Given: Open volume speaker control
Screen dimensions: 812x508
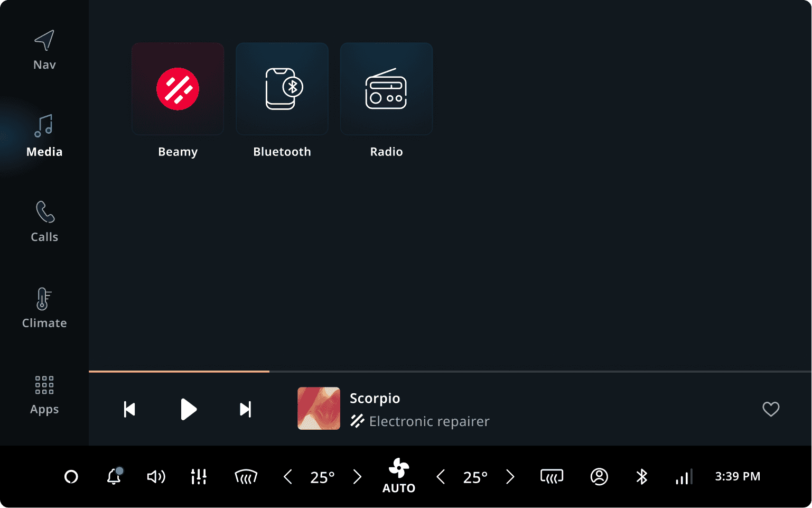Looking at the screenshot, I should [x=156, y=477].
